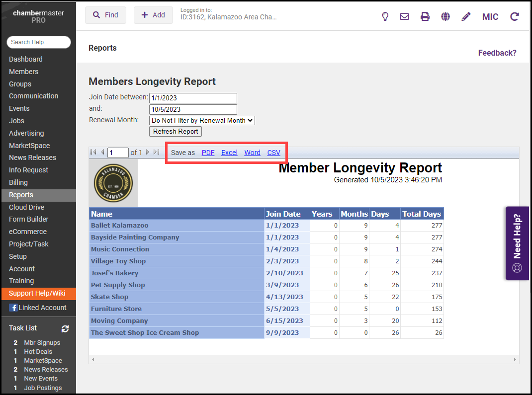Click the Join Date start field
The width and height of the screenshot is (532, 395).
pos(193,98)
